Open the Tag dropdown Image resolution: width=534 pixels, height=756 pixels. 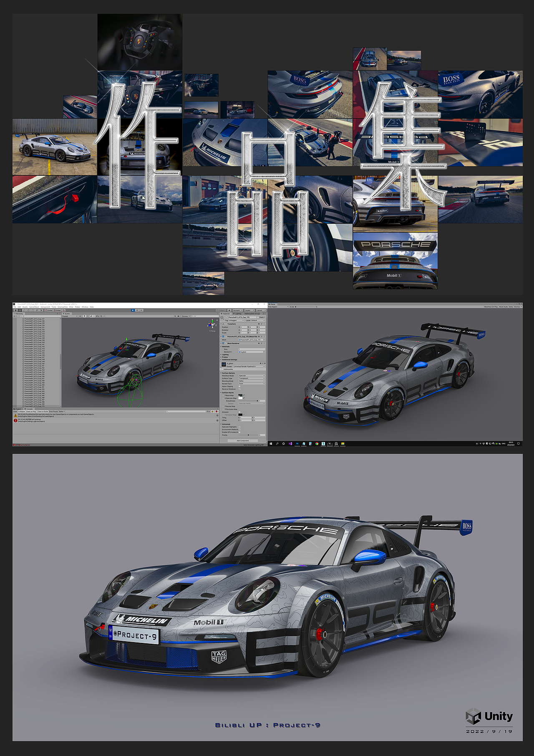[x=237, y=321]
